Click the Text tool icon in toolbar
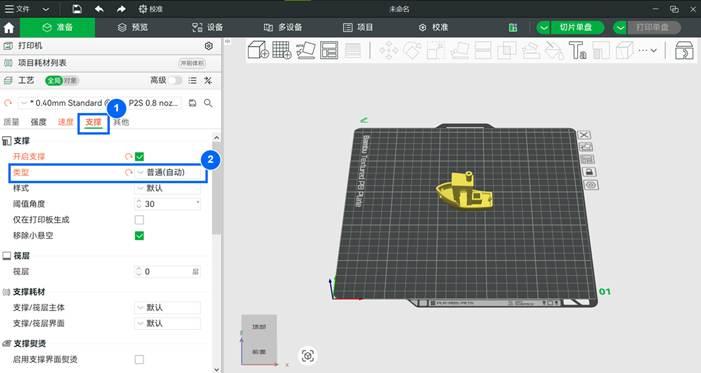The height and width of the screenshot is (373, 701). 577,50
